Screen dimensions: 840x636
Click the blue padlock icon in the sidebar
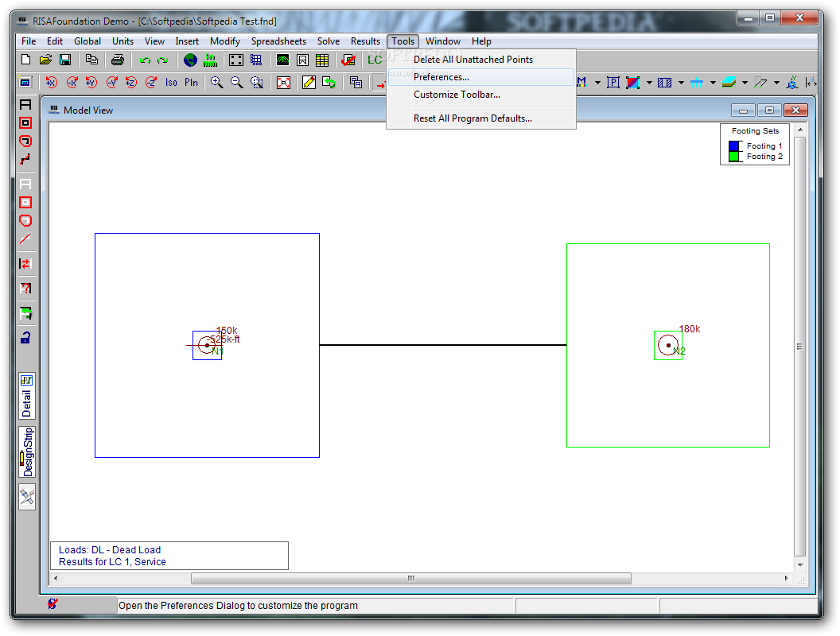click(x=25, y=337)
